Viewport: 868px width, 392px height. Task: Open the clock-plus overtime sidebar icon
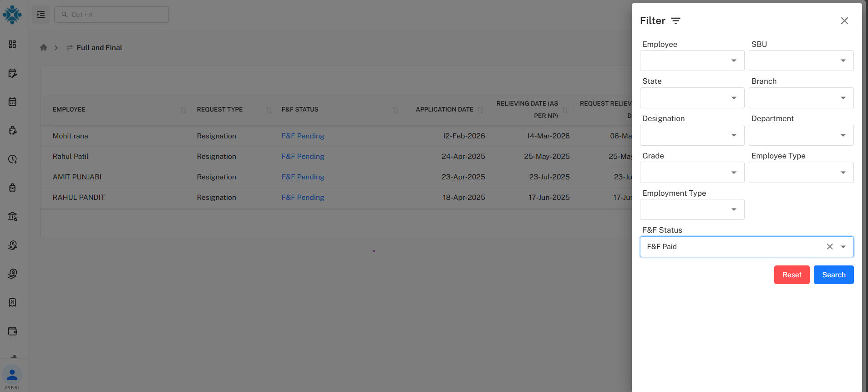point(12,159)
